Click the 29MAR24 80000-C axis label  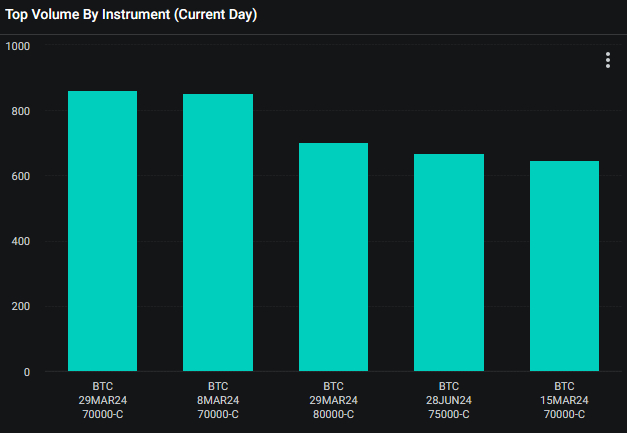[333, 400]
